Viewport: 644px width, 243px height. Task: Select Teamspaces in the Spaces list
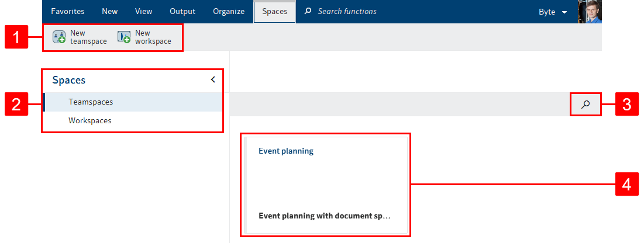pyautogui.click(x=91, y=102)
